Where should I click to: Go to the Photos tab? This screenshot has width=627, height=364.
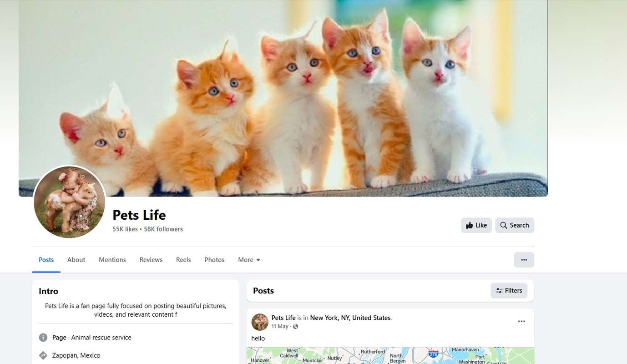coord(214,260)
